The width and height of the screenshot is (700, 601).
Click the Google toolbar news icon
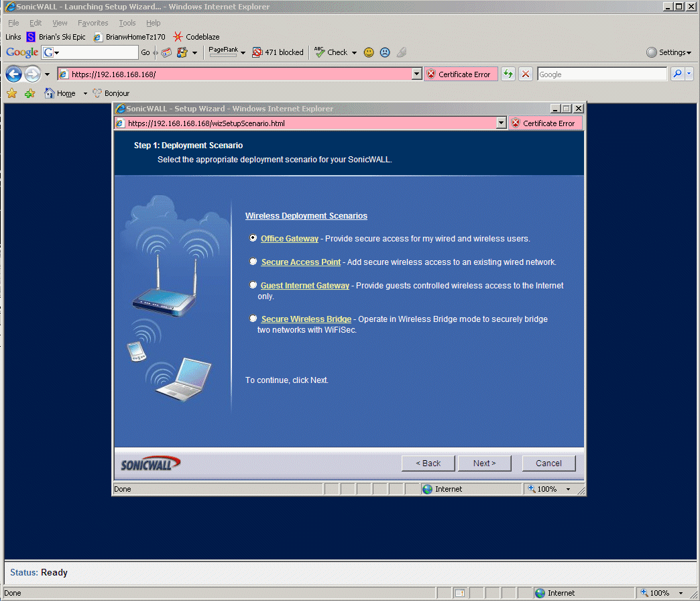pos(166,52)
